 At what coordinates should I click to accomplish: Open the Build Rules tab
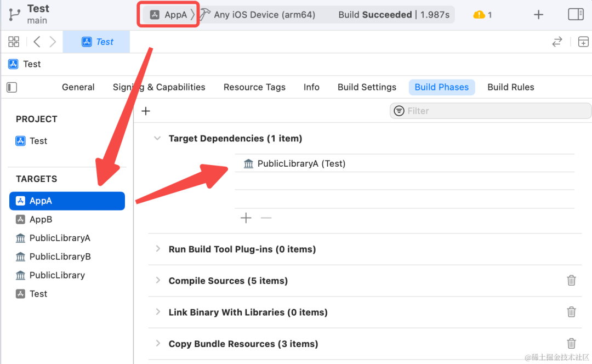[510, 87]
